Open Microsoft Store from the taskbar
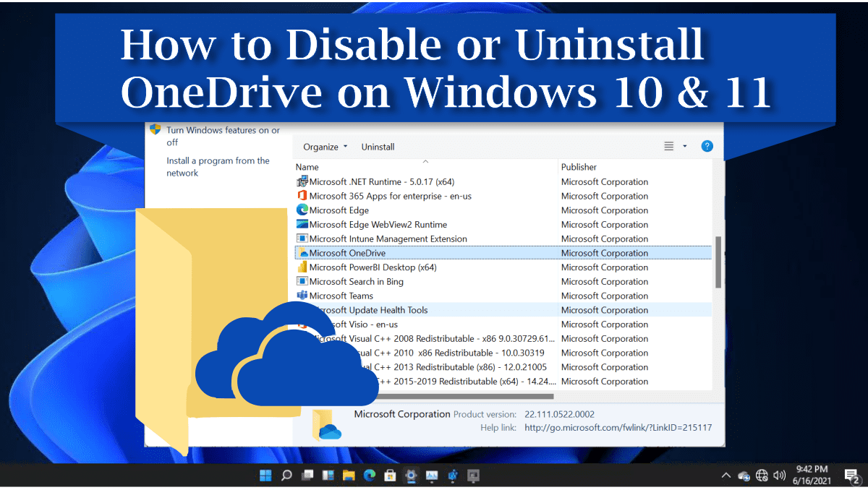 tap(390, 476)
